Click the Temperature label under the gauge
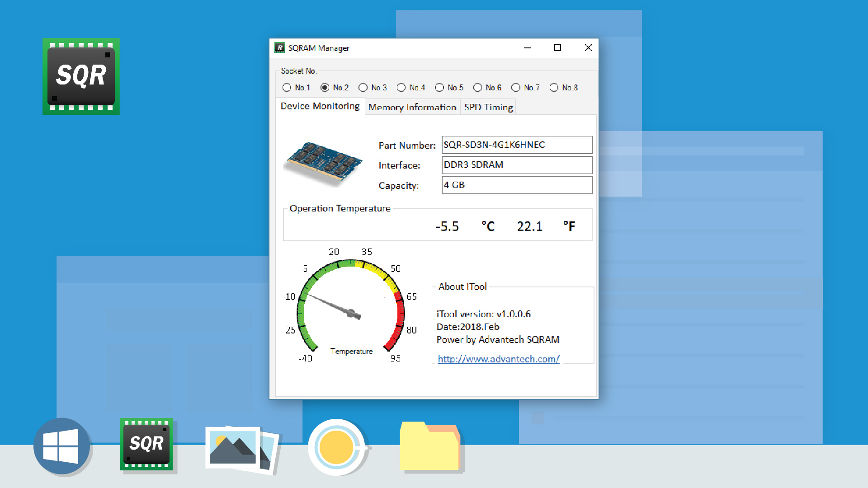 point(352,352)
